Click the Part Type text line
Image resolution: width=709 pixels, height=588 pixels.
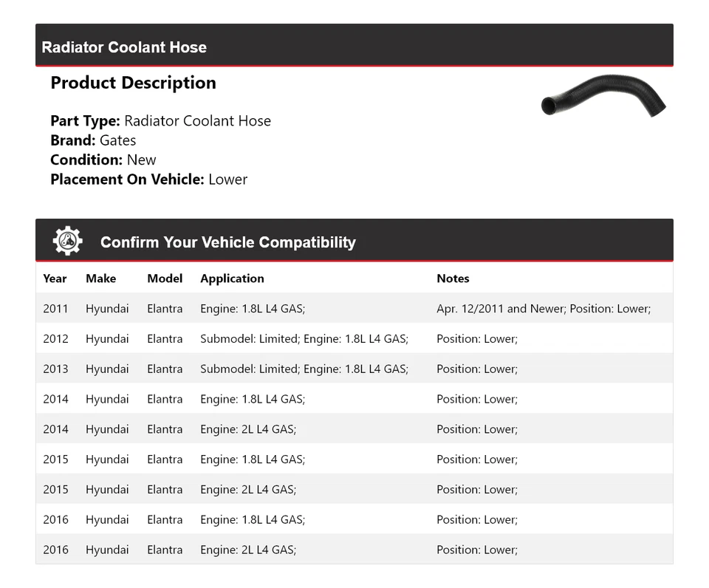point(160,121)
